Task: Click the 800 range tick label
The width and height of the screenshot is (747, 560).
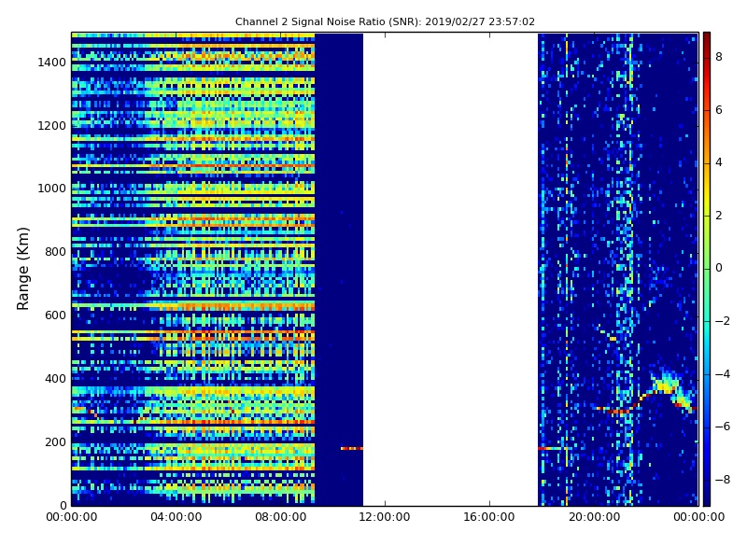Action: [x=55, y=252]
